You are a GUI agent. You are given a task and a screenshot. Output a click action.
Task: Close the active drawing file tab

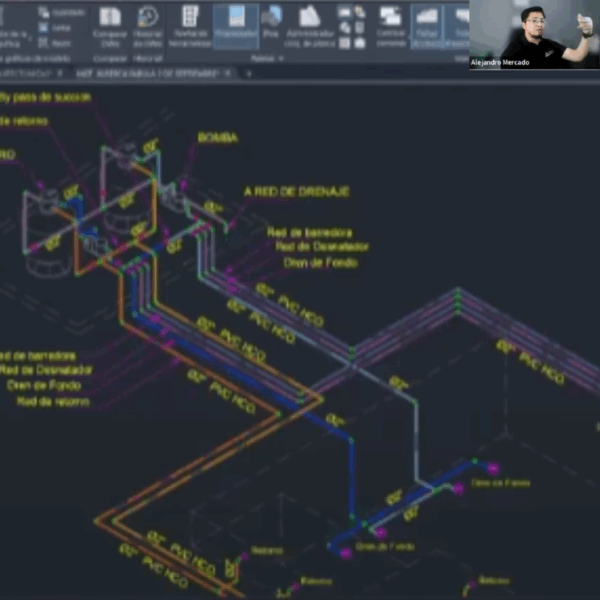click(x=229, y=74)
